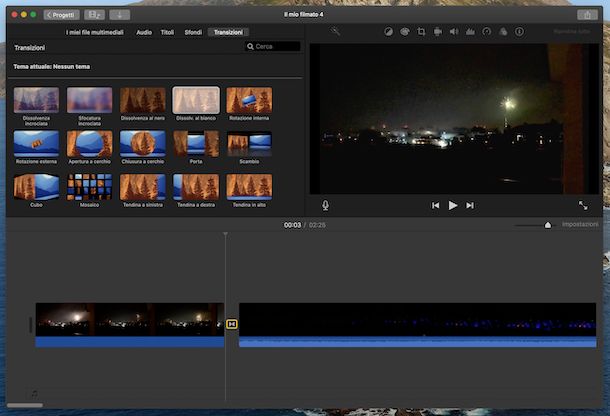This screenshot has width=610, height=416.
Task: Go back to Progetti projects view
Action: point(61,15)
